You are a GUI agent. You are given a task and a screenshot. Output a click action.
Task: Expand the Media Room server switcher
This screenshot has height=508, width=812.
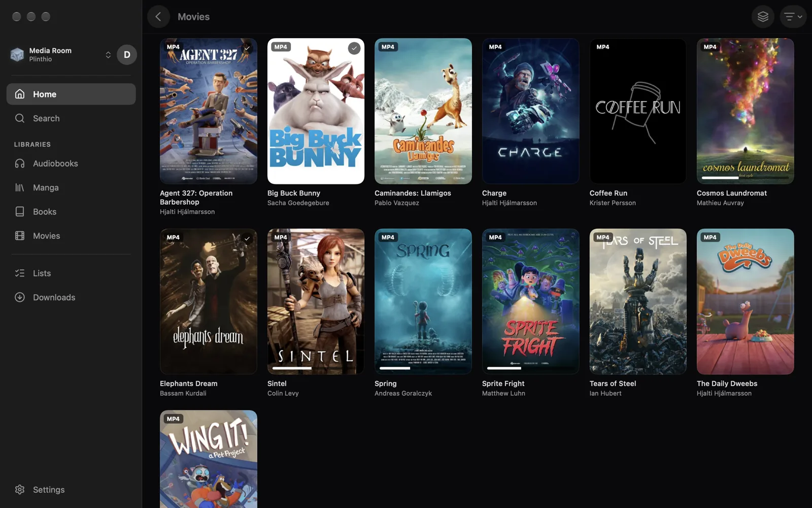[108, 55]
